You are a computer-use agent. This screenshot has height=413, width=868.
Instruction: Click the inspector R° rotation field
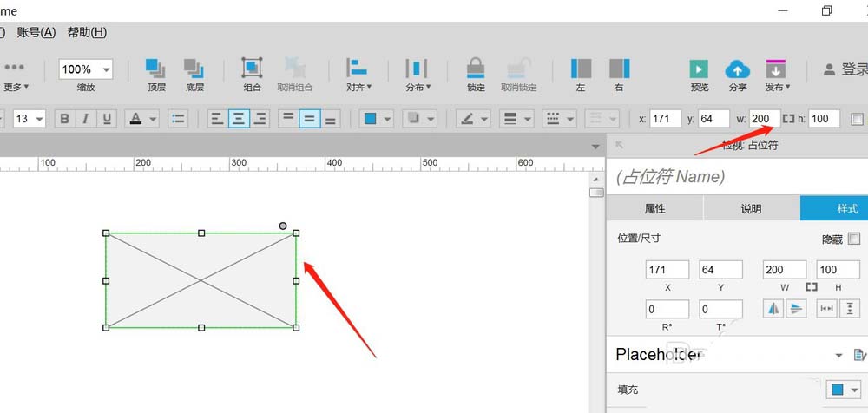coord(667,309)
